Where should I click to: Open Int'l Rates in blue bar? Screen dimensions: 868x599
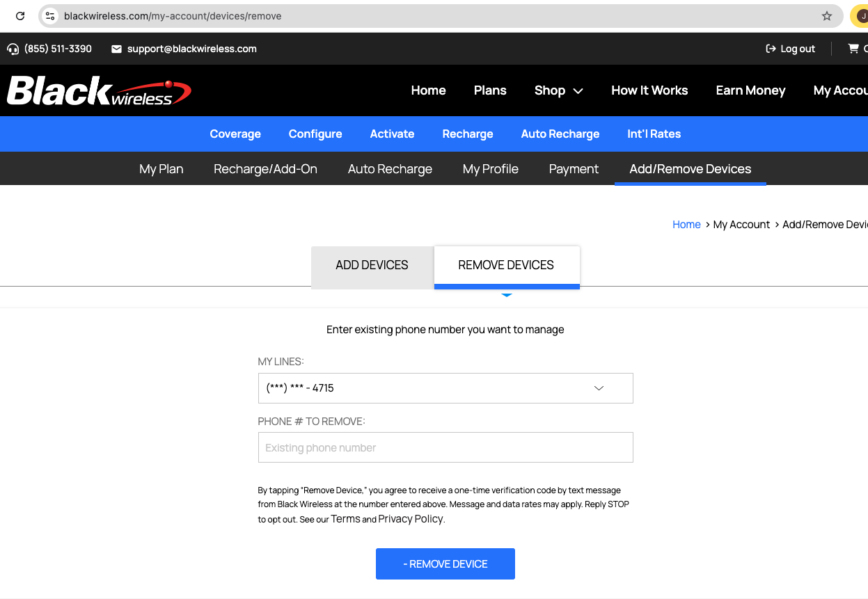point(654,134)
